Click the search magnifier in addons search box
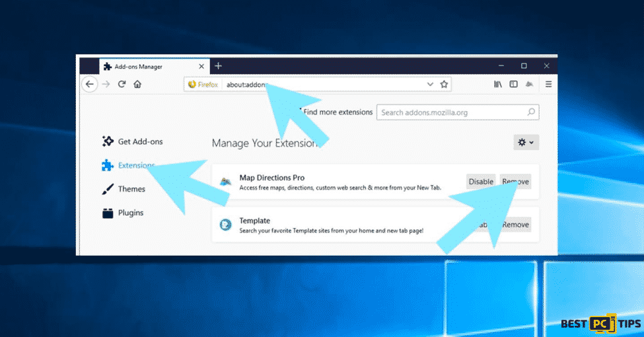This screenshot has height=337, width=644. (x=531, y=112)
